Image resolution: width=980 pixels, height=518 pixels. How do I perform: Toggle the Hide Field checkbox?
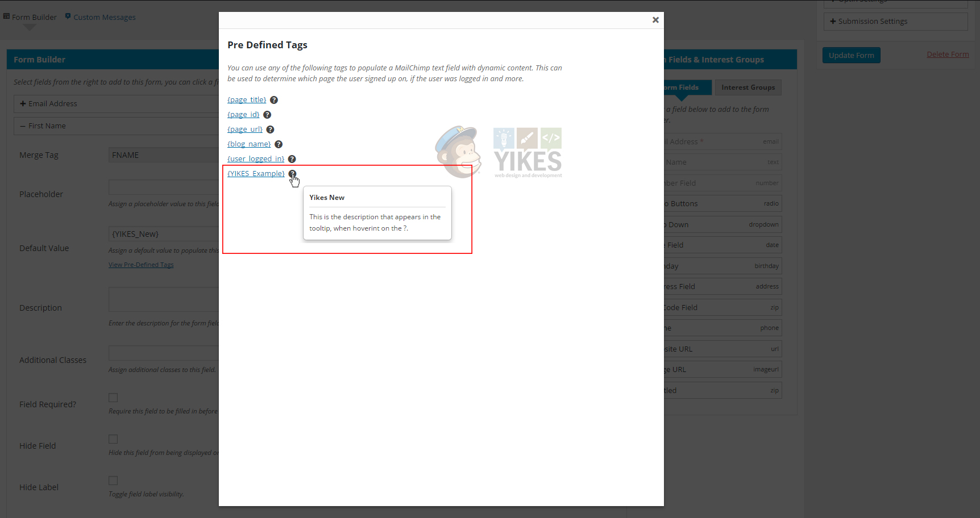point(113,439)
